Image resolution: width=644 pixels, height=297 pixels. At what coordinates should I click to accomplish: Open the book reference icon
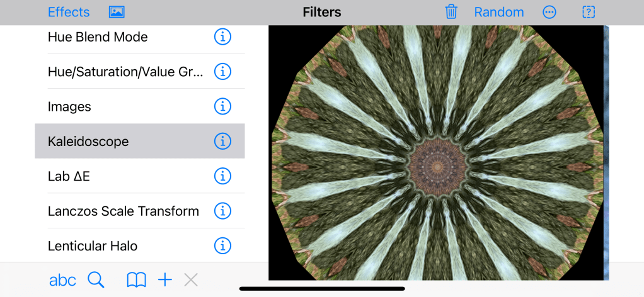[x=136, y=280]
